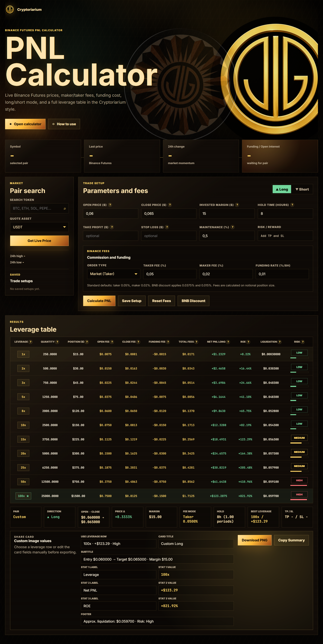Click the search magnifier icon in token field

(65, 209)
